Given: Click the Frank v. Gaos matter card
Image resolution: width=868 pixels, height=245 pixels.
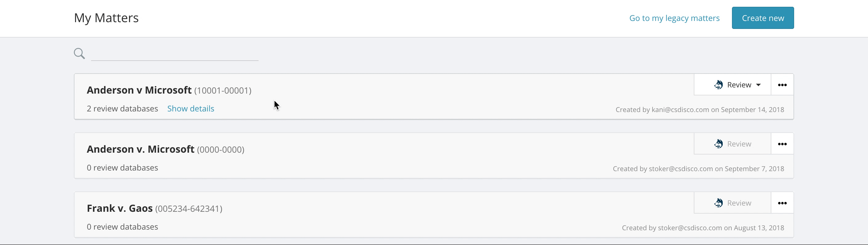Looking at the screenshot, I should click(x=434, y=215).
